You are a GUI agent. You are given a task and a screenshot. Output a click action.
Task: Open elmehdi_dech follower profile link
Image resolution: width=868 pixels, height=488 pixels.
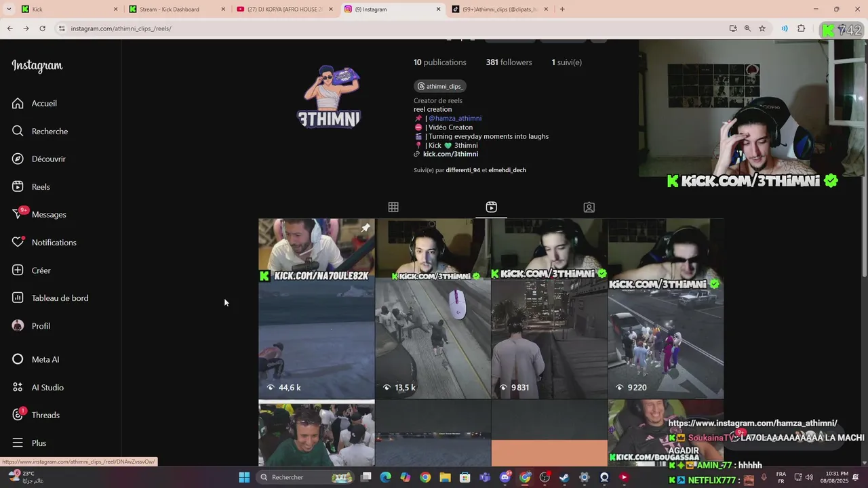tap(507, 170)
